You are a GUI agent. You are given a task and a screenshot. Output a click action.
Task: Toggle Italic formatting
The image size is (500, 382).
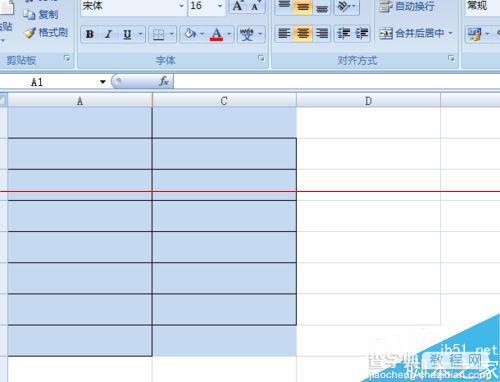(x=108, y=34)
